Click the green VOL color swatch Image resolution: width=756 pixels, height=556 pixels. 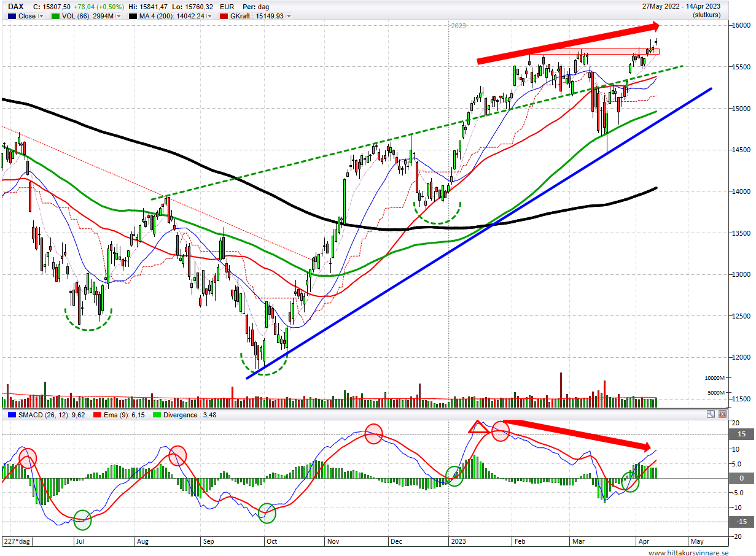[x=55, y=17]
